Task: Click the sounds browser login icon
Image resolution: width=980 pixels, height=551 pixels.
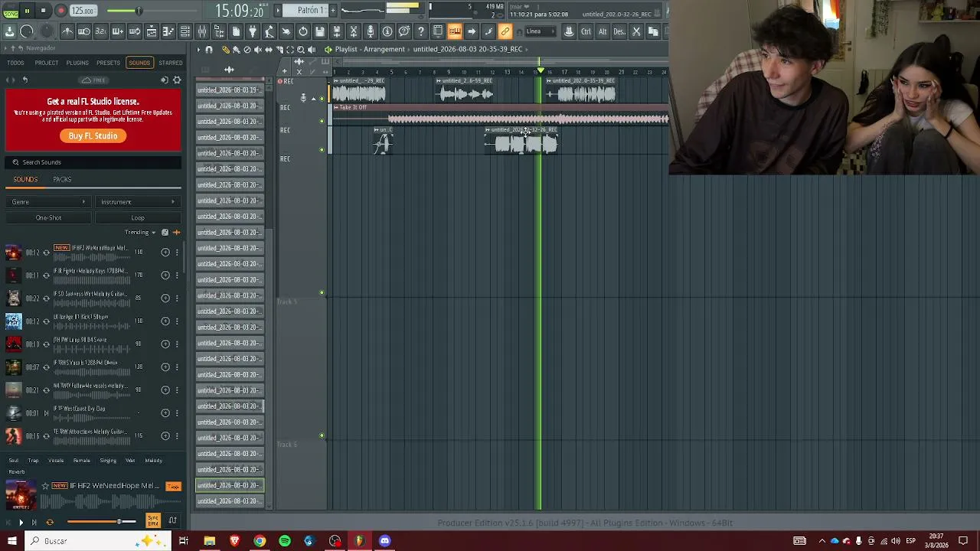Action: click(165, 80)
